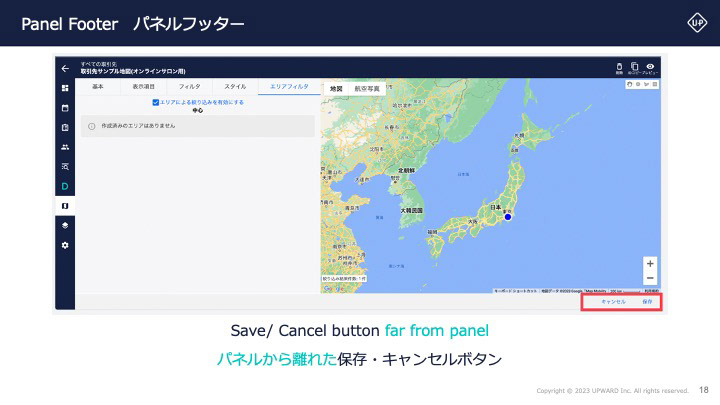The height and width of the screenshot is (405, 720).
Task: Switch to the フィルタ tab
Action: point(189,86)
